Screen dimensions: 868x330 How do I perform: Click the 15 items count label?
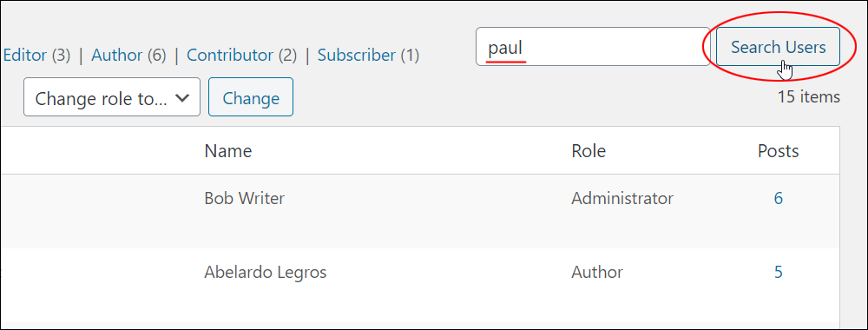point(809,97)
